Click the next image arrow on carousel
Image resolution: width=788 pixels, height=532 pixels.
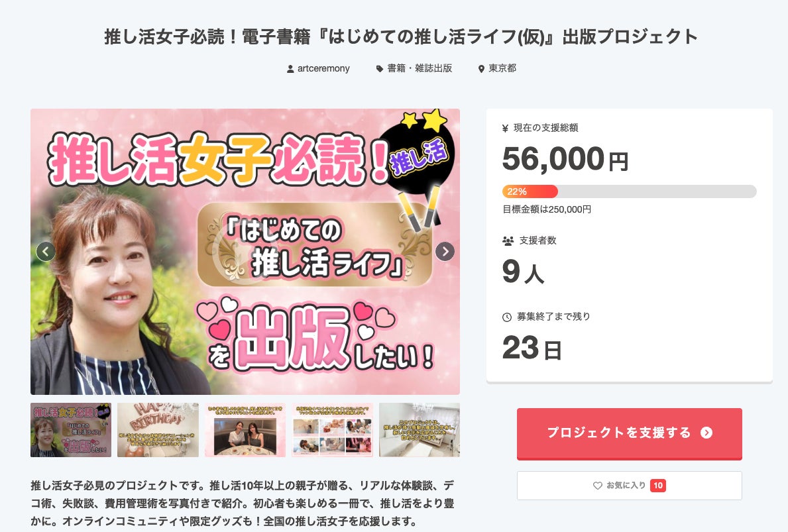[445, 251]
